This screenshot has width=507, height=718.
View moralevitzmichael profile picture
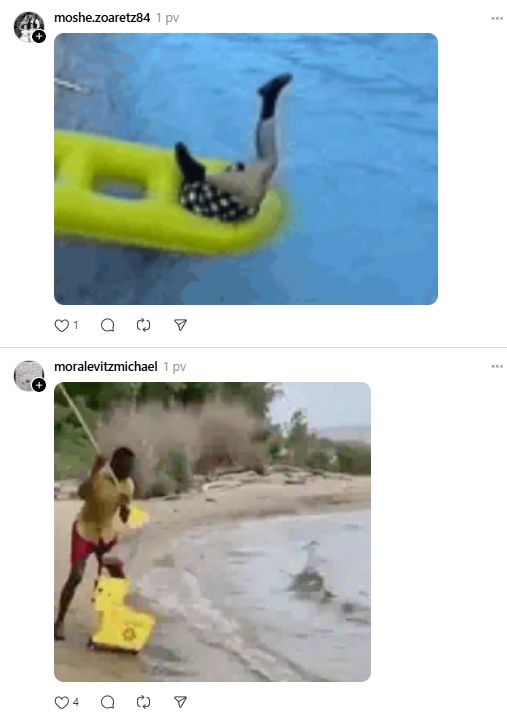point(29,375)
